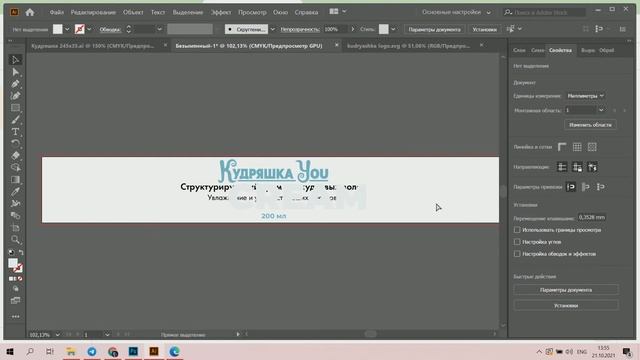This screenshot has height=360, width=640.
Task: Go to Illustrator Home screen icon
Action: coord(29,12)
